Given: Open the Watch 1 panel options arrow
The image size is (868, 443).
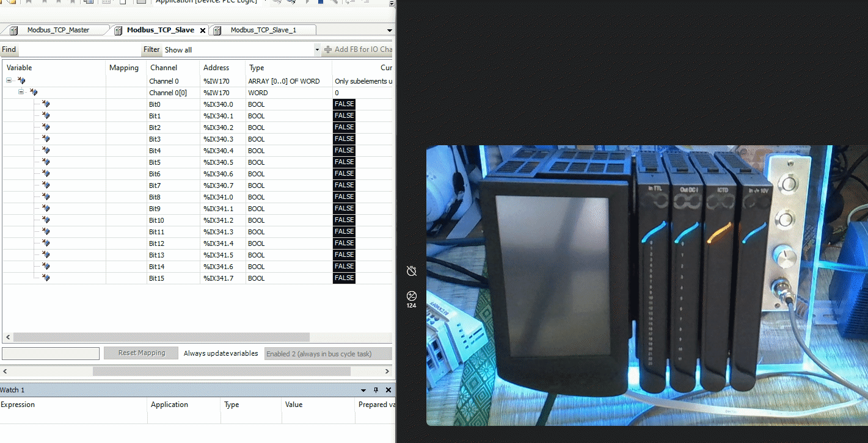Looking at the screenshot, I should [x=363, y=390].
